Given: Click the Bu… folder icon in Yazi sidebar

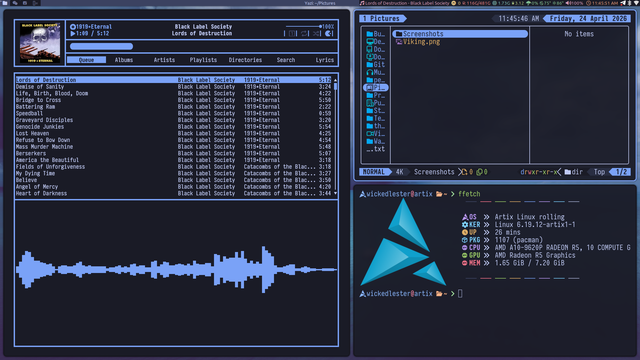Looking at the screenshot, I should click(x=369, y=34).
